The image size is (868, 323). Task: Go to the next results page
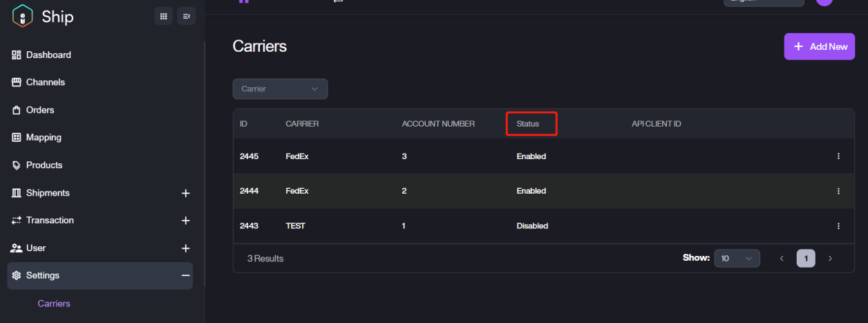click(830, 259)
